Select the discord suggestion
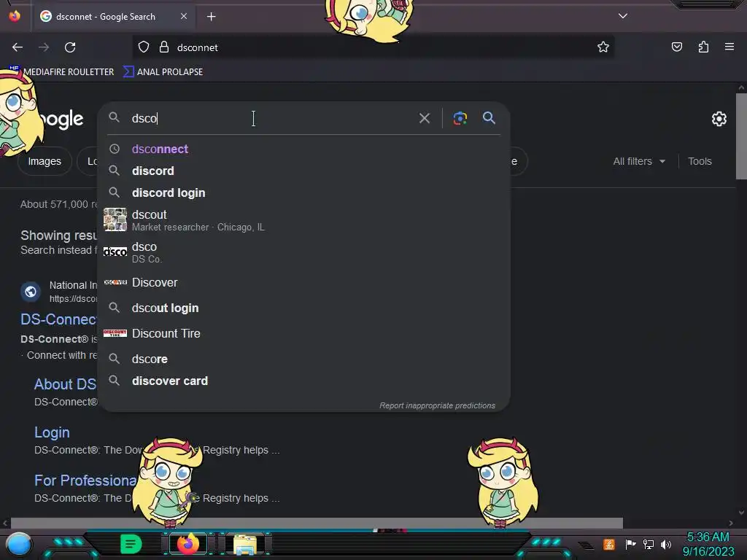 303,171
